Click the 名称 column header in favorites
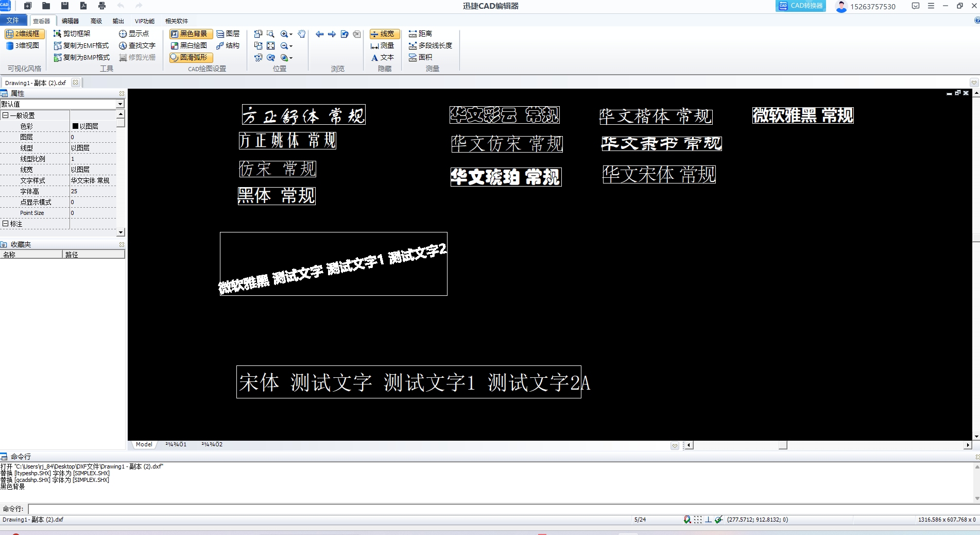 pos(31,255)
